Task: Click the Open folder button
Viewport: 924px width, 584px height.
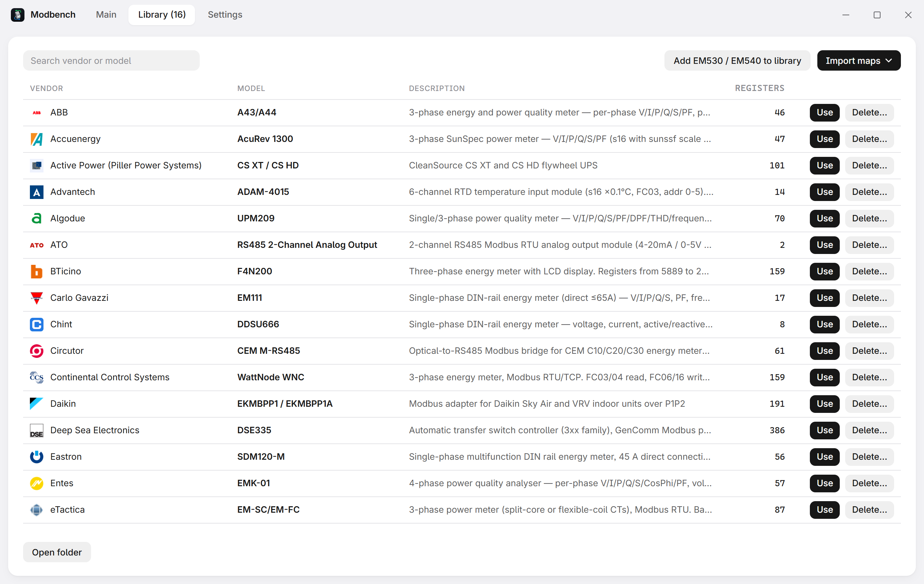Action: tap(57, 552)
